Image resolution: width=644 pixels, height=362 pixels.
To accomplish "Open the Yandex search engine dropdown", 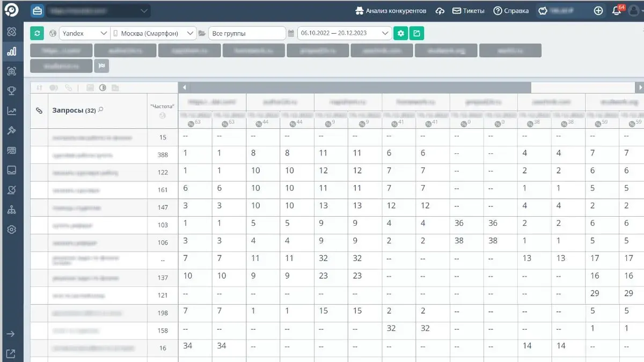I will pos(84,33).
